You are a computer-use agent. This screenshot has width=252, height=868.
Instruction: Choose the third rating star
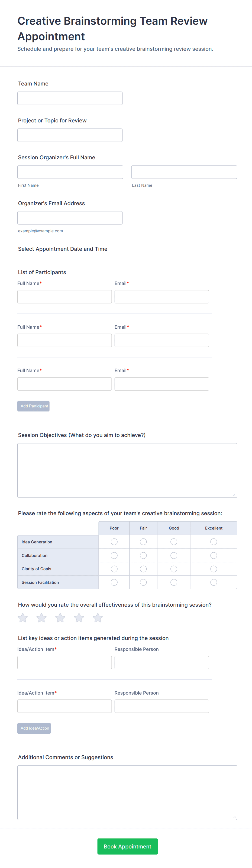(x=60, y=618)
